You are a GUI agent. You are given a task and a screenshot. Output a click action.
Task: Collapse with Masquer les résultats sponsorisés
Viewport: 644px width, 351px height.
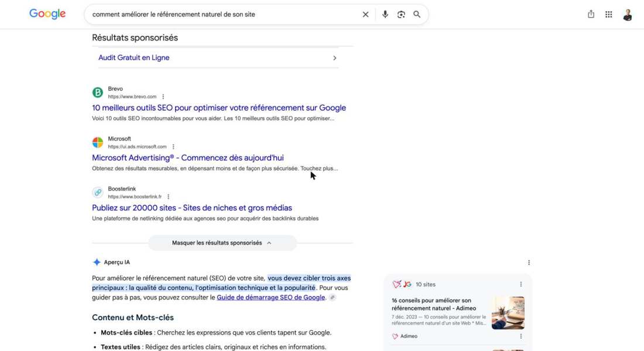click(x=222, y=243)
